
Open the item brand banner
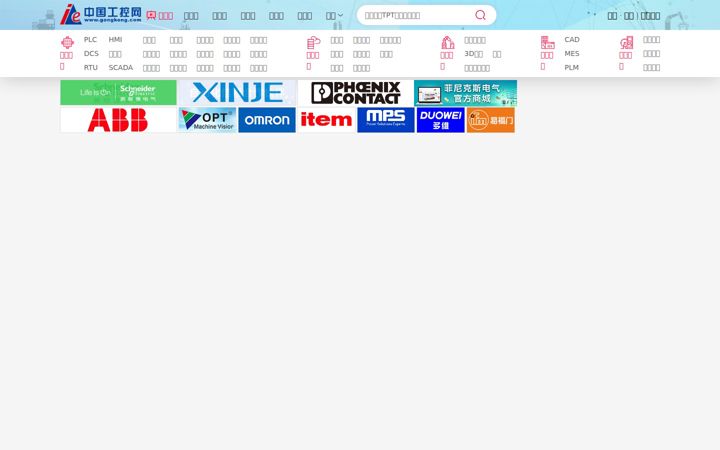tap(326, 120)
